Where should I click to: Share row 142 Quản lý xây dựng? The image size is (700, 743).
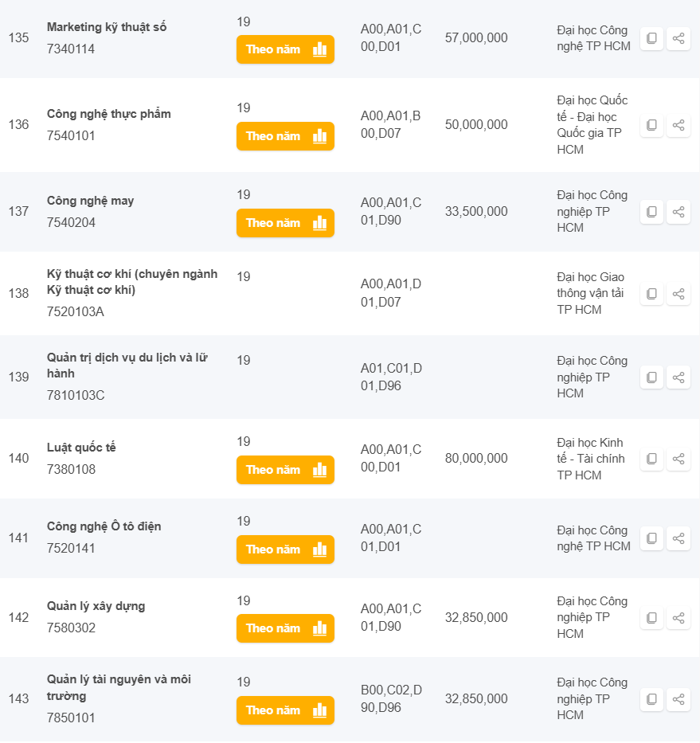(x=678, y=618)
